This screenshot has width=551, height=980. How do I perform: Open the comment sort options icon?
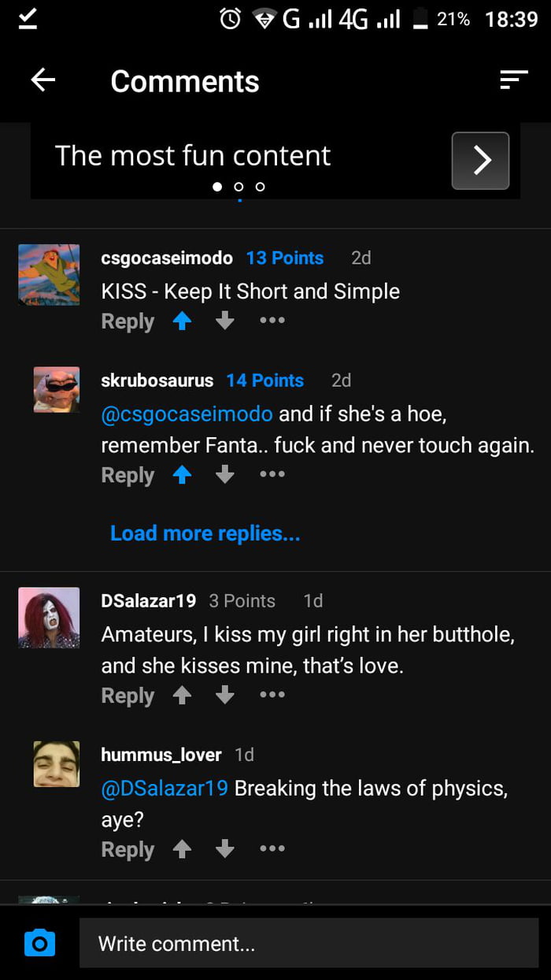click(513, 80)
